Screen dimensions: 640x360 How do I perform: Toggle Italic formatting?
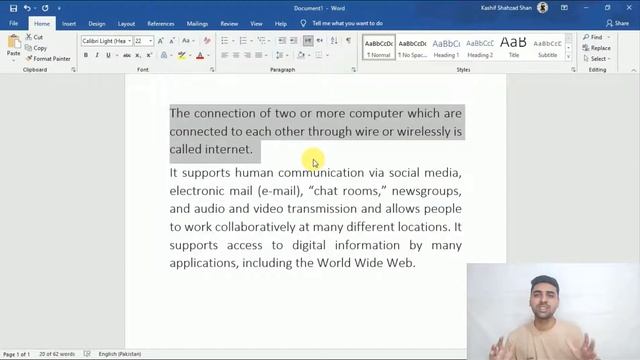tap(97, 55)
